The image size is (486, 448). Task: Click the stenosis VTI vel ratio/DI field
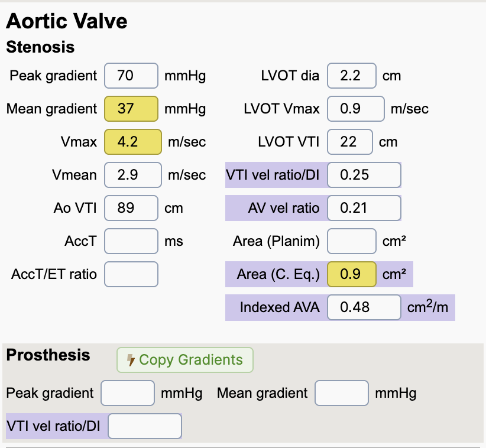(x=364, y=175)
